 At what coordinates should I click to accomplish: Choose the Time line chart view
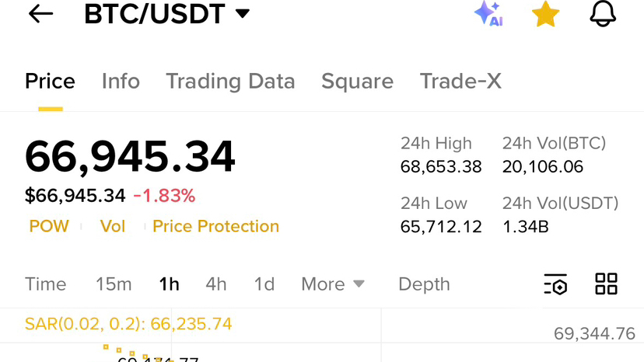click(x=46, y=284)
